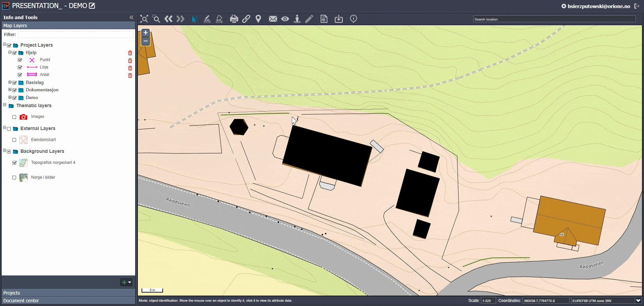Delete the Punkt layer with trash icon
Image resolution: width=644 pixels, height=306 pixels.
pyautogui.click(x=130, y=60)
